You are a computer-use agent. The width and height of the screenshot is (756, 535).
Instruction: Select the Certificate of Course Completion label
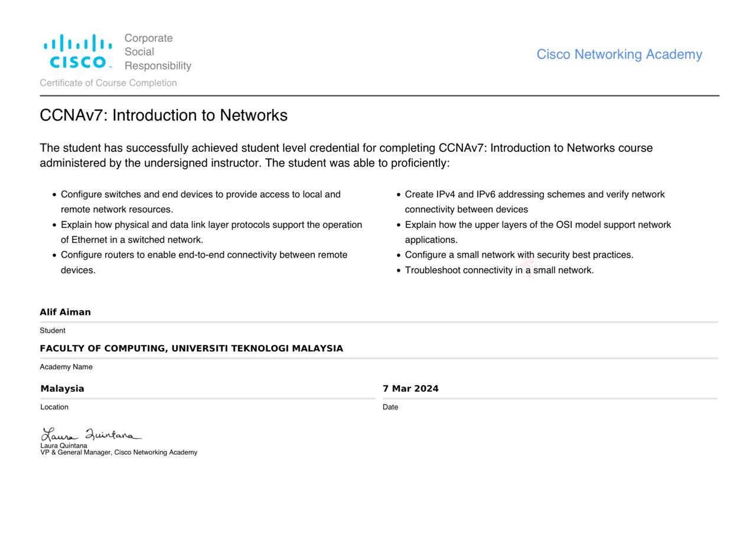coord(108,83)
